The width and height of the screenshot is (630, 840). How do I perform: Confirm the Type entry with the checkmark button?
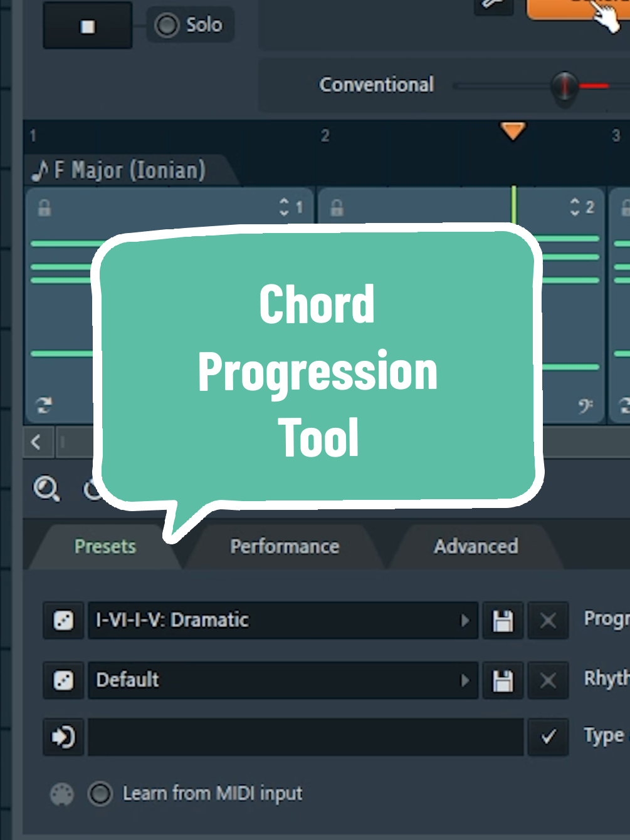(x=547, y=737)
